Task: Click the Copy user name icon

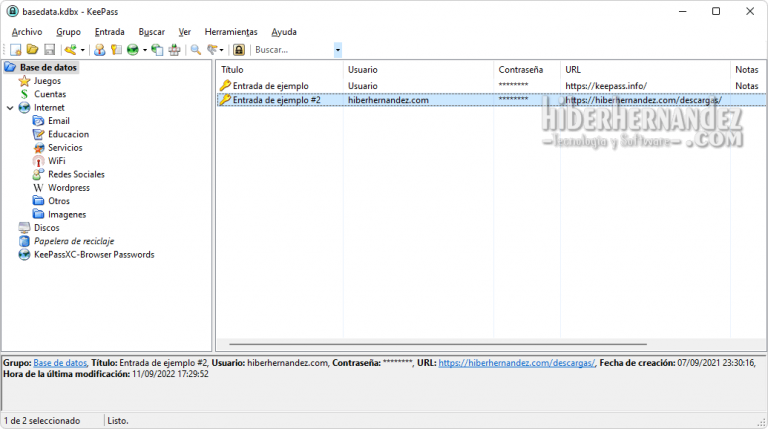Action: point(100,49)
